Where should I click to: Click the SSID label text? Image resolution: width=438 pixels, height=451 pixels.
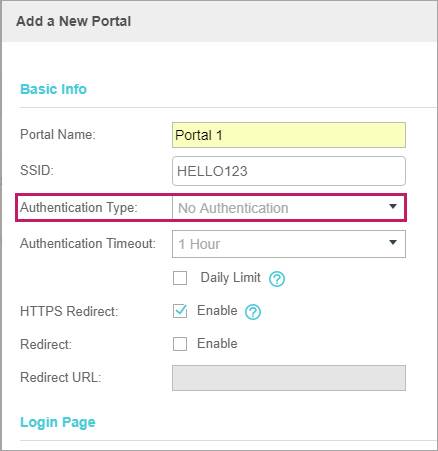(x=37, y=171)
